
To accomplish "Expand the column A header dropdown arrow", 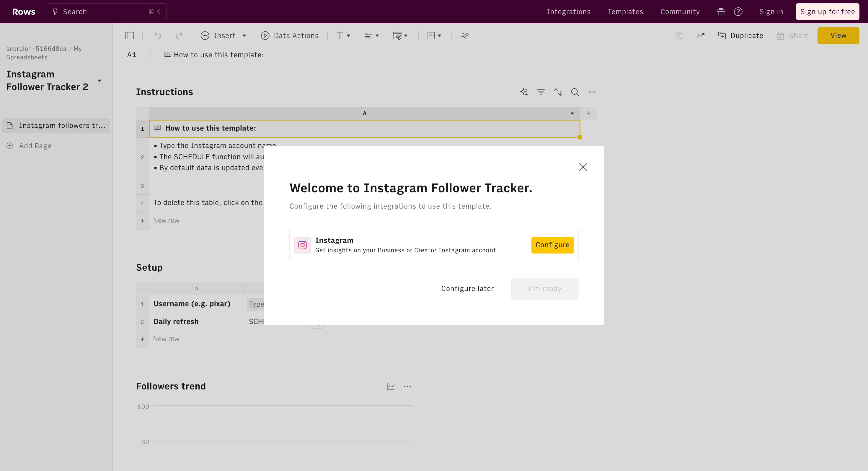I will pos(572,113).
